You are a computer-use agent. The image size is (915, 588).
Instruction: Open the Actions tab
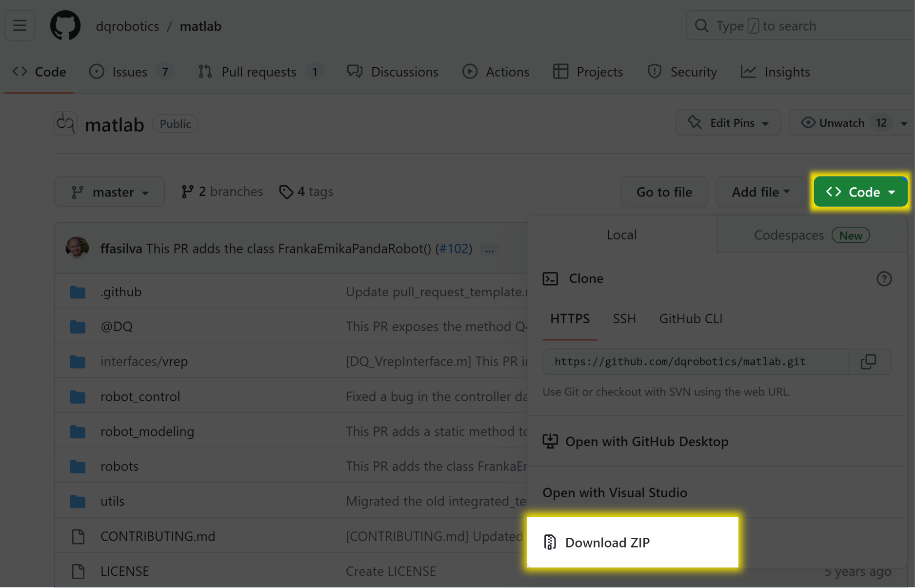(496, 72)
